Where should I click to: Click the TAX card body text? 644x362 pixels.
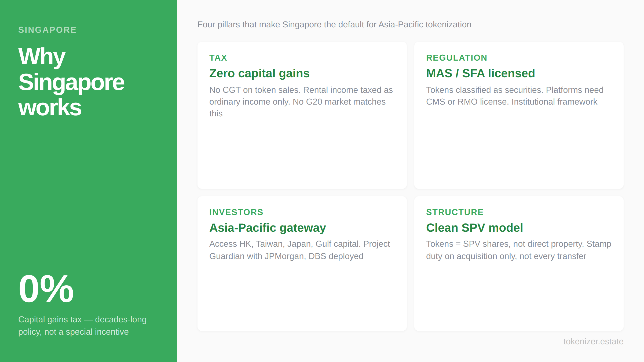coord(301,102)
